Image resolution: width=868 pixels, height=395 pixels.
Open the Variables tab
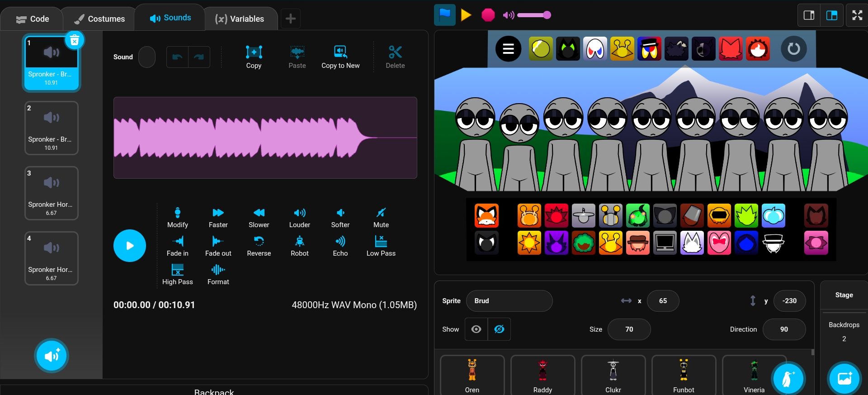240,19
